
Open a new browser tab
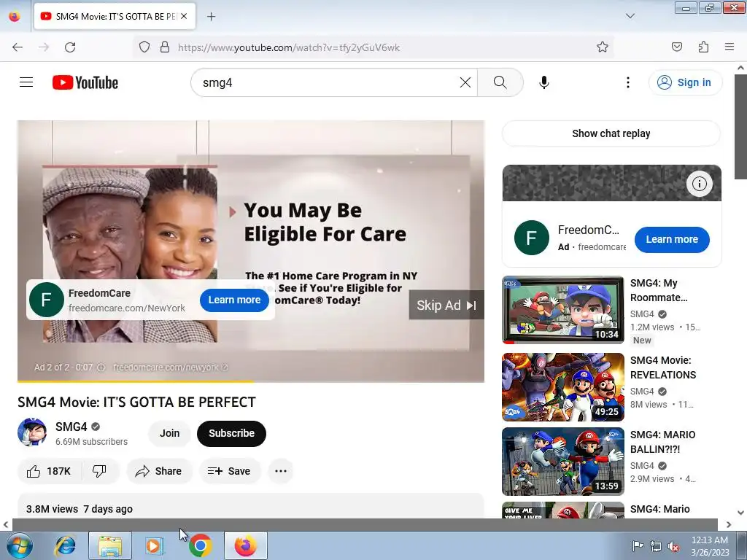click(211, 17)
